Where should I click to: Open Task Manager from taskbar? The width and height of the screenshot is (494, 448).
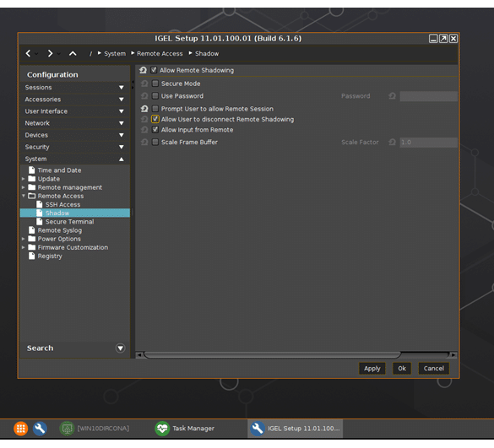(185, 429)
